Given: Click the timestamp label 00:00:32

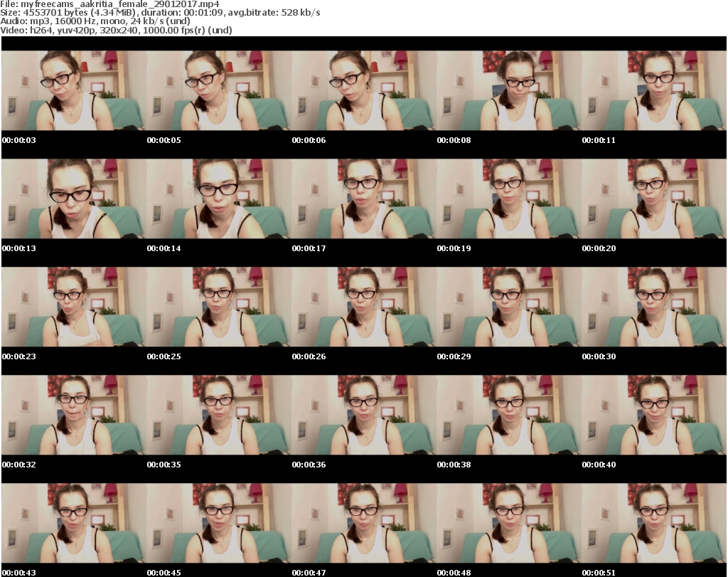Looking at the screenshot, I should (19, 465).
